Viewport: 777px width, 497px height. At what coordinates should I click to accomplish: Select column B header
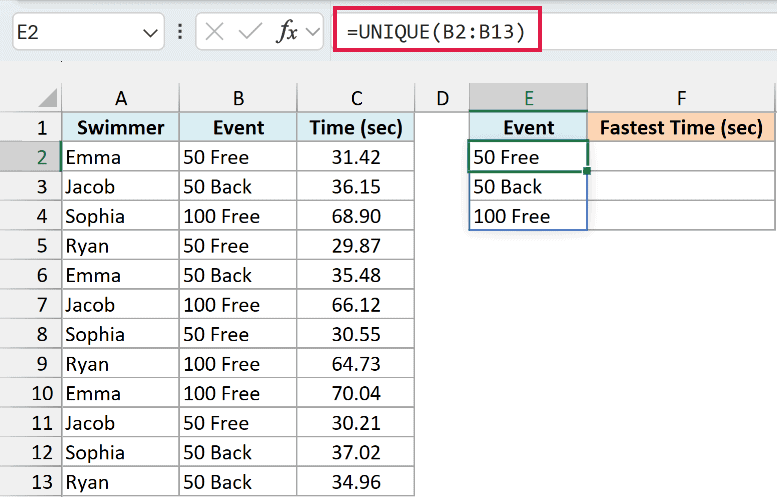pos(238,98)
